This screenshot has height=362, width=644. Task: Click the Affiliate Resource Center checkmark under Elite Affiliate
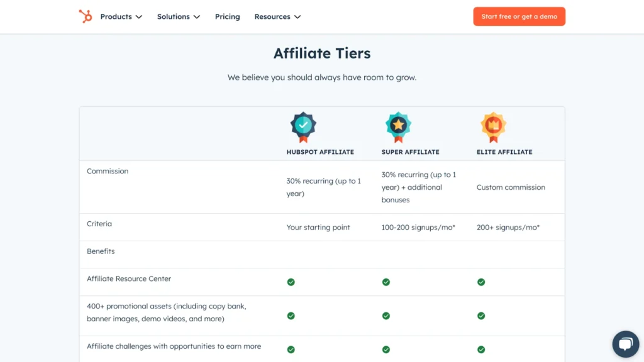(481, 282)
